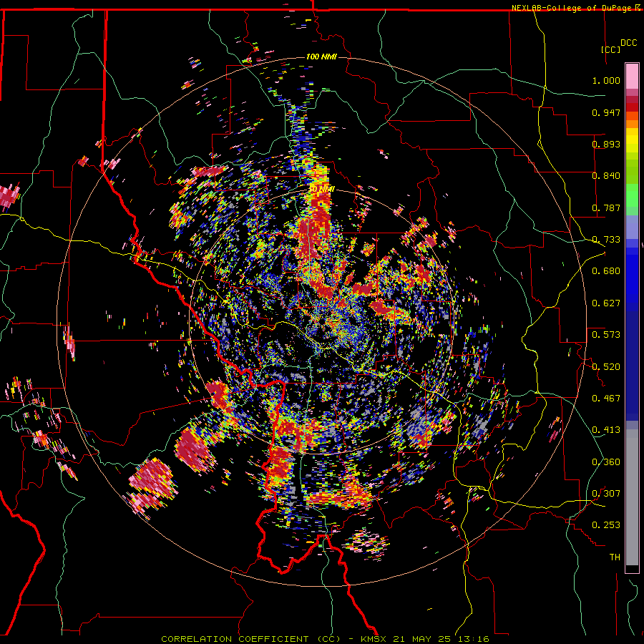Viewport: 644px width, 644px height.
Task: Click the 0.520 scale value
Action: (606, 367)
